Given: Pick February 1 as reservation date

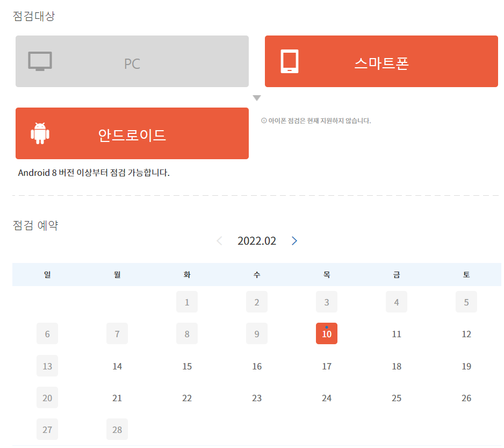Looking at the screenshot, I should pos(187,302).
